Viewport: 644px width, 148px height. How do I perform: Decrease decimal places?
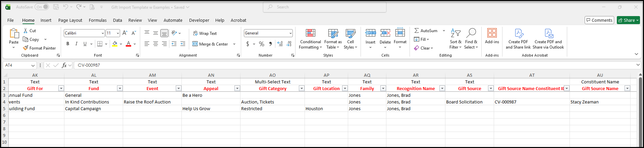289,44
